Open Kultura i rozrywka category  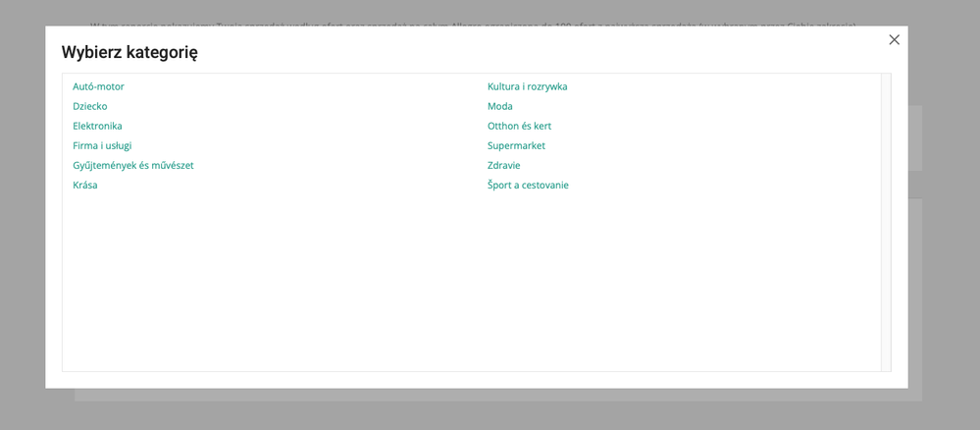(x=527, y=86)
